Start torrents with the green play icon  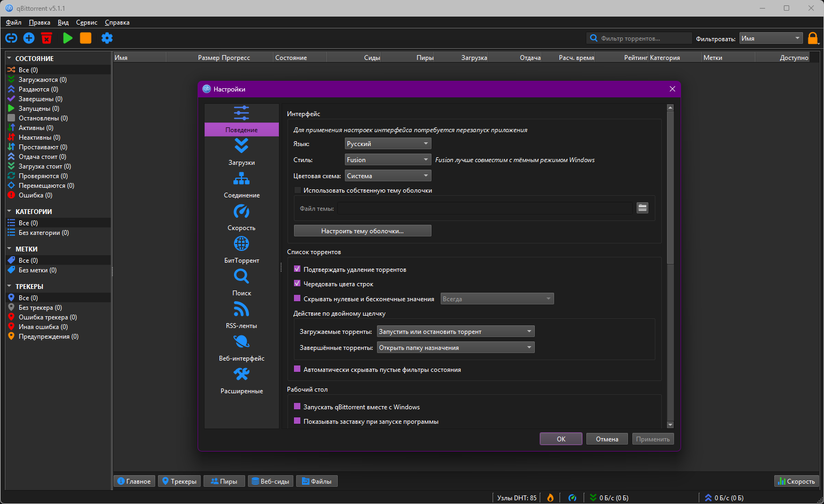pos(67,38)
